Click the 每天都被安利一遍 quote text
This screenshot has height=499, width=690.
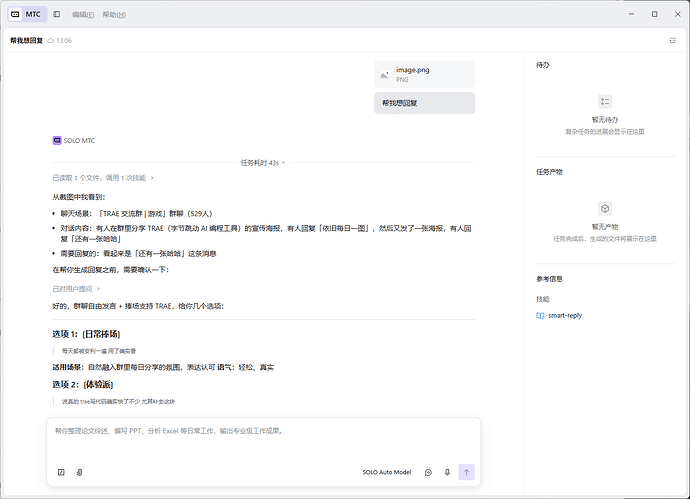click(99, 351)
